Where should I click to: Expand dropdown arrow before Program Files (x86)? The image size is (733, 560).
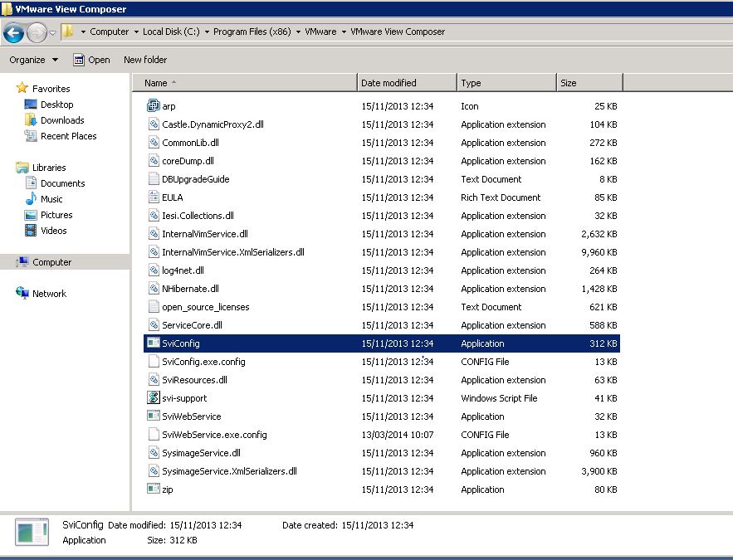tap(207, 32)
